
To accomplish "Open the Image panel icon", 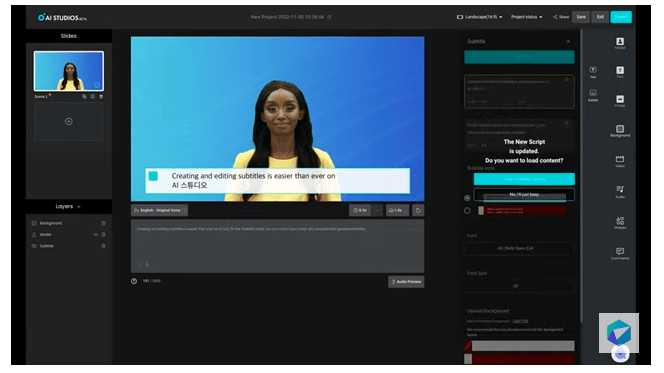I will pyautogui.click(x=620, y=101).
